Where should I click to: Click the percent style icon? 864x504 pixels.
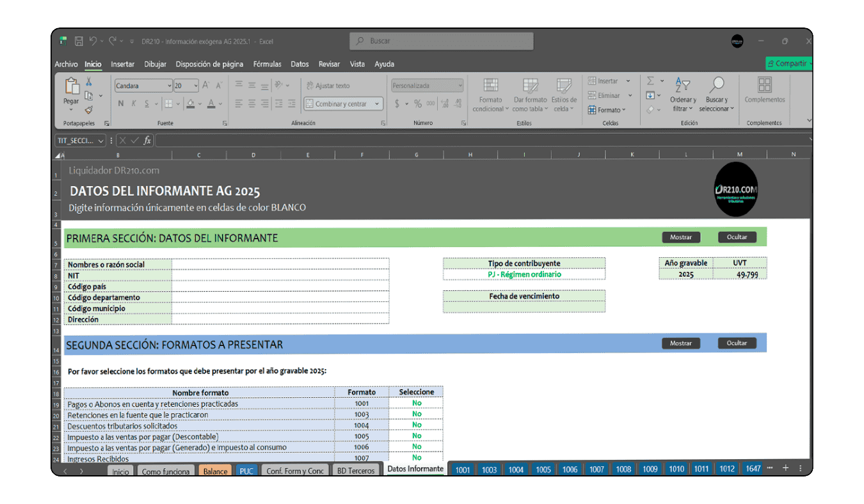[x=418, y=104]
